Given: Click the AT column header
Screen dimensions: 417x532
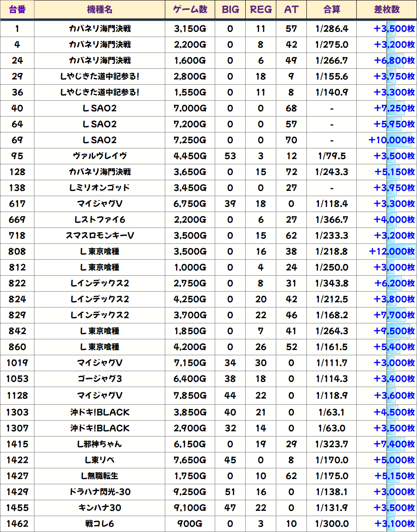Looking at the screenshot, I should [x=291, y=9].
